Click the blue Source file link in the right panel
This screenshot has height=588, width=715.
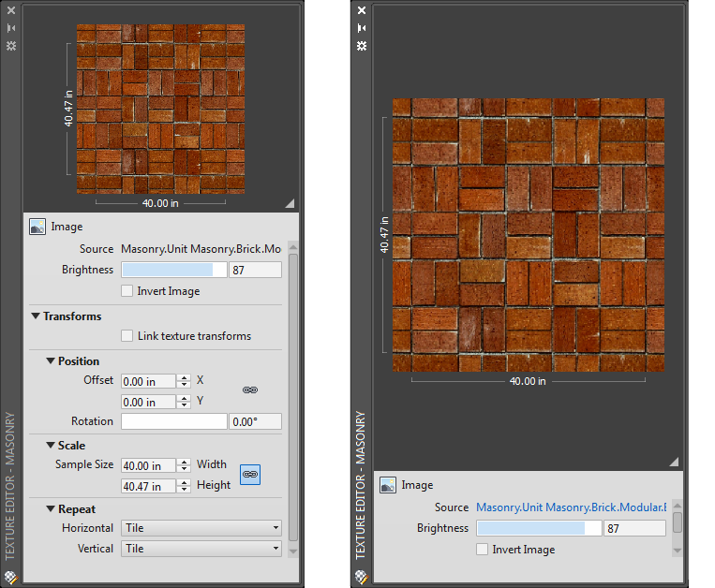tap(571, 507)
